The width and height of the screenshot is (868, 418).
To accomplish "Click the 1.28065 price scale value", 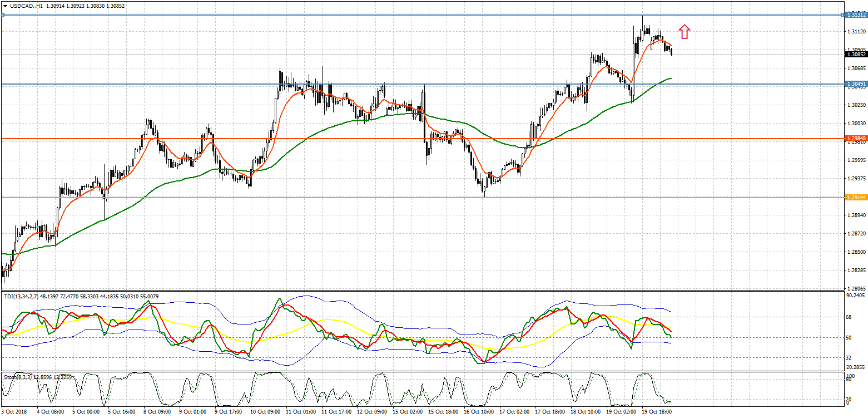I will pos(856,289).
